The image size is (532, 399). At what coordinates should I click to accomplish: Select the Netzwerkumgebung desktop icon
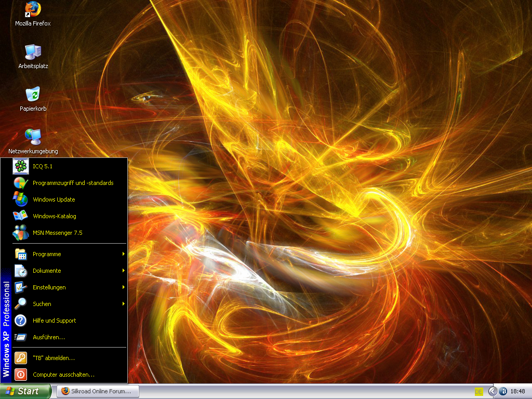point(33,137)
